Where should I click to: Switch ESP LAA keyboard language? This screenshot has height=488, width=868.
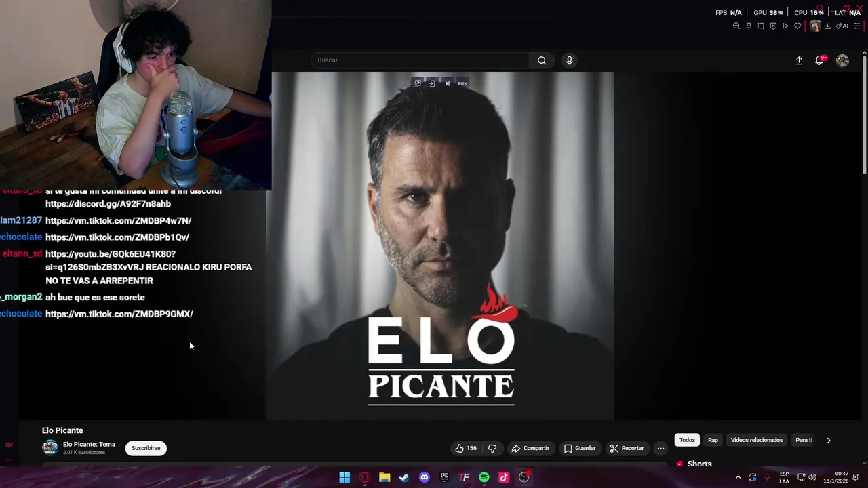784,477
